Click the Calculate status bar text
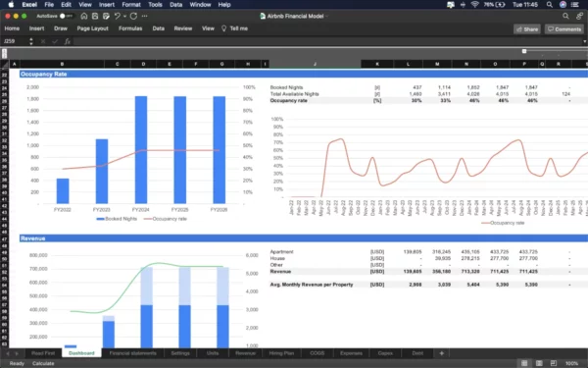This screenshot has width=588, height=368. pos(43,363)
